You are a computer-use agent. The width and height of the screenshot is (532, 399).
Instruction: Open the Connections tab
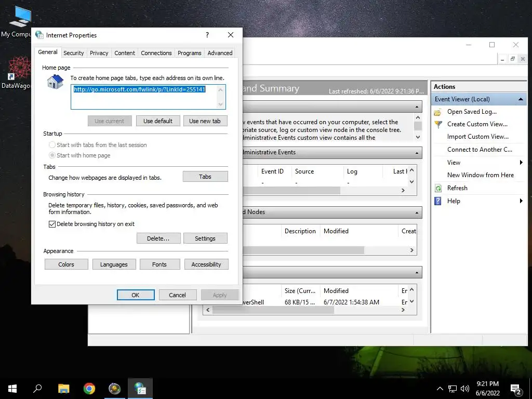[x=156, y=53]
